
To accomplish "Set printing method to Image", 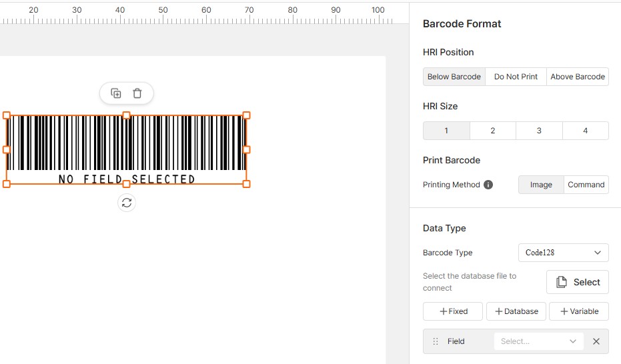I will point(541,185).
